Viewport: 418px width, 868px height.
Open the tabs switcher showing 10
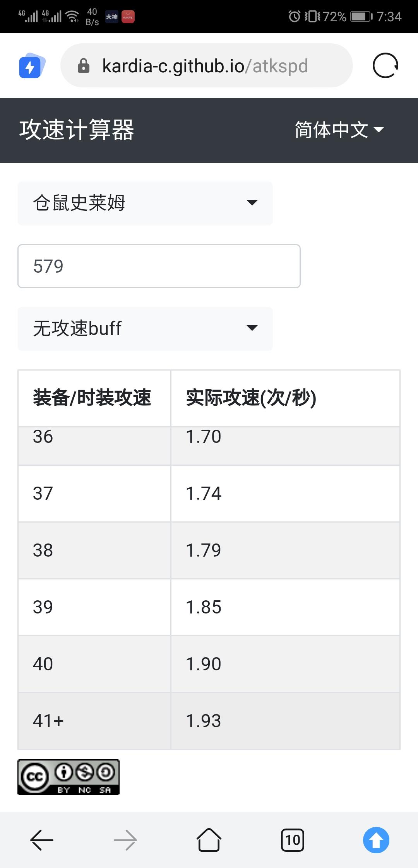tap(293, 840)
